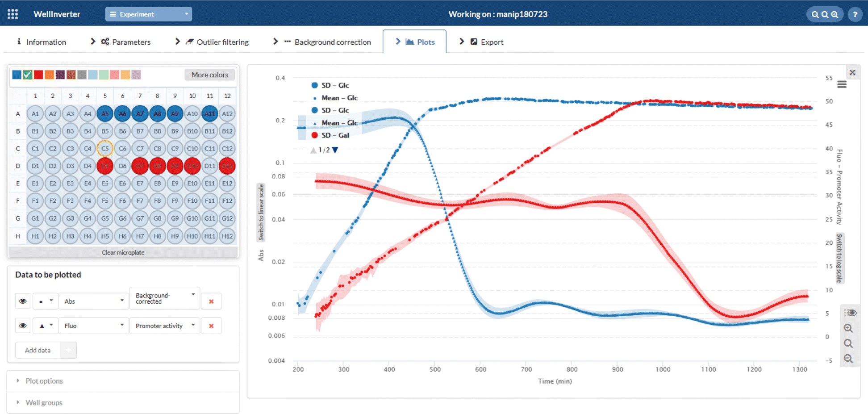Toggle second SD – Glc legend entry
Viewport: 868px width, 414px height.
pos(330,110)
